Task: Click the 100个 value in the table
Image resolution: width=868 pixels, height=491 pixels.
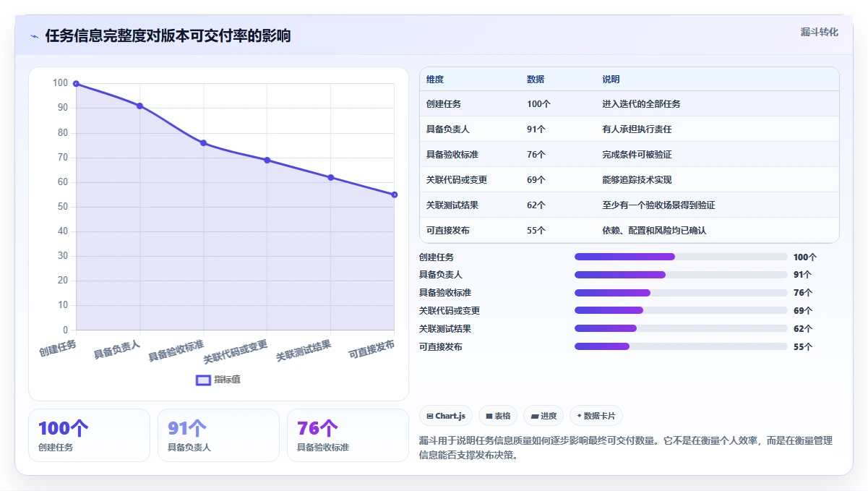Action: click(538, 104)
